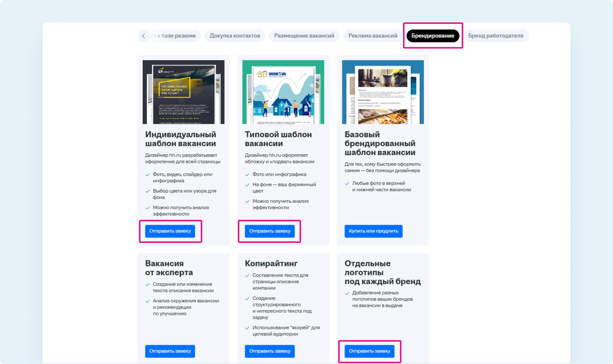The image size is (613, 364).
Task: Go to the Бренд работодателя tab
Action: (x=496, y=36)
